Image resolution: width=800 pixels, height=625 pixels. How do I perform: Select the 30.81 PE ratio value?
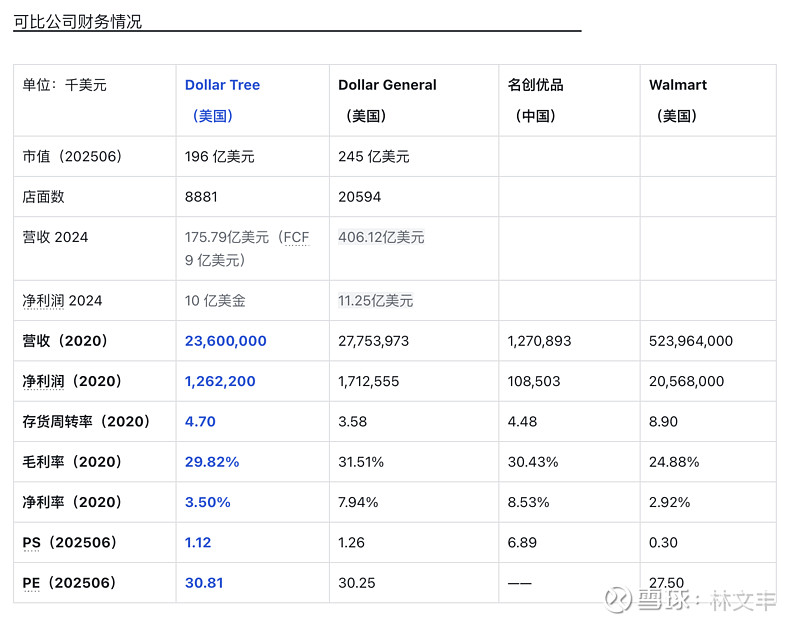pyautogui.click(x=204, y=583)
